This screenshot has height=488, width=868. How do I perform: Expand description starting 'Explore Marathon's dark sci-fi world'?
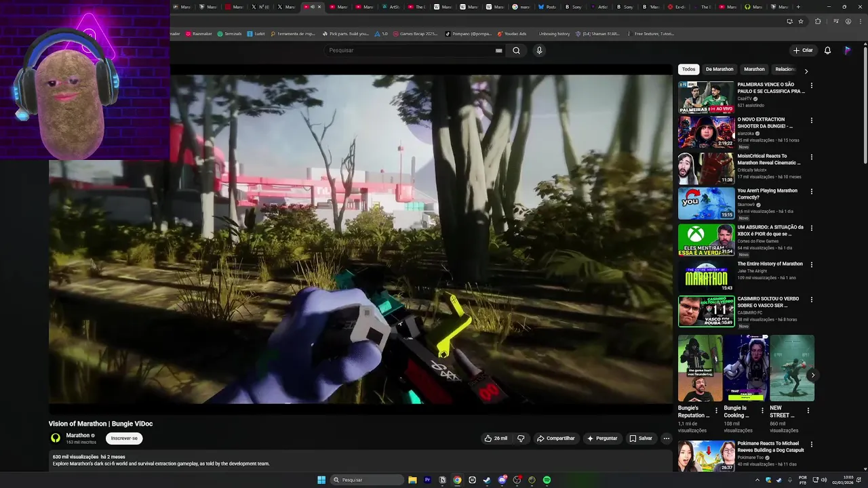[161, 464]
